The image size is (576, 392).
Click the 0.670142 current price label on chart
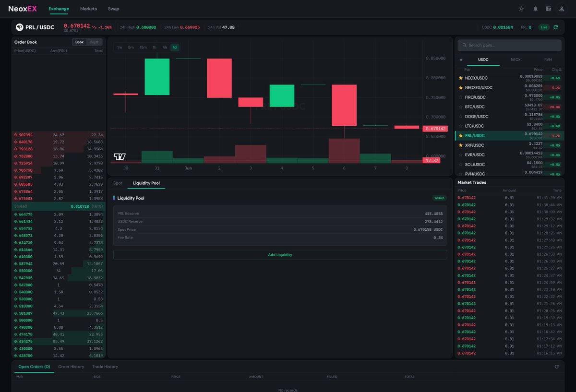coord(435,129)
